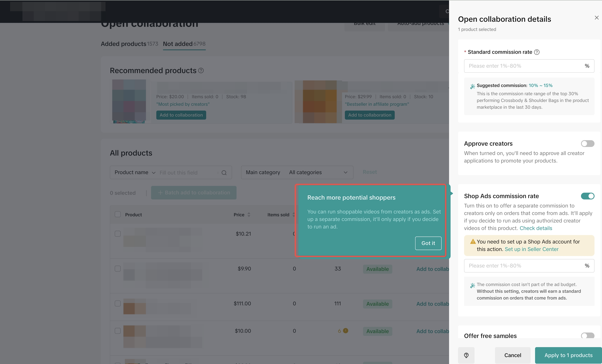This screenshot has height=364, width=602.
Task: Close the Open collaboration details panel
Action: (596, 18)
